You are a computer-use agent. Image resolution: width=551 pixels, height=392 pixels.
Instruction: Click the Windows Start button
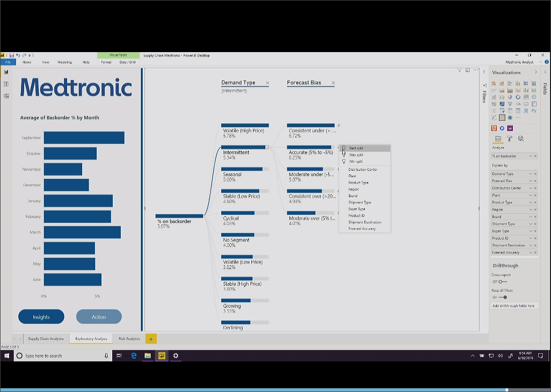click(x=6, y=356)
